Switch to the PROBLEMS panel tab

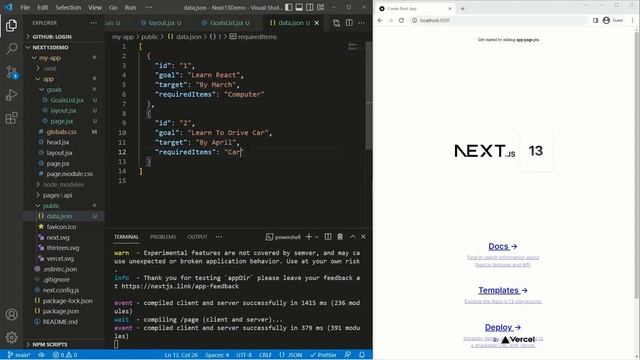[x=163, y=237]
